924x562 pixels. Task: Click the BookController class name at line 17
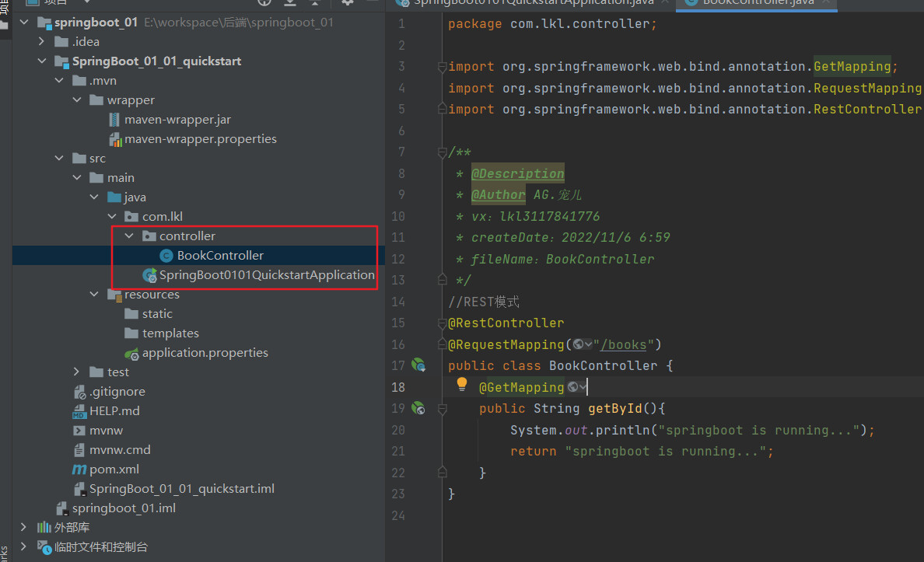(603, 366)
